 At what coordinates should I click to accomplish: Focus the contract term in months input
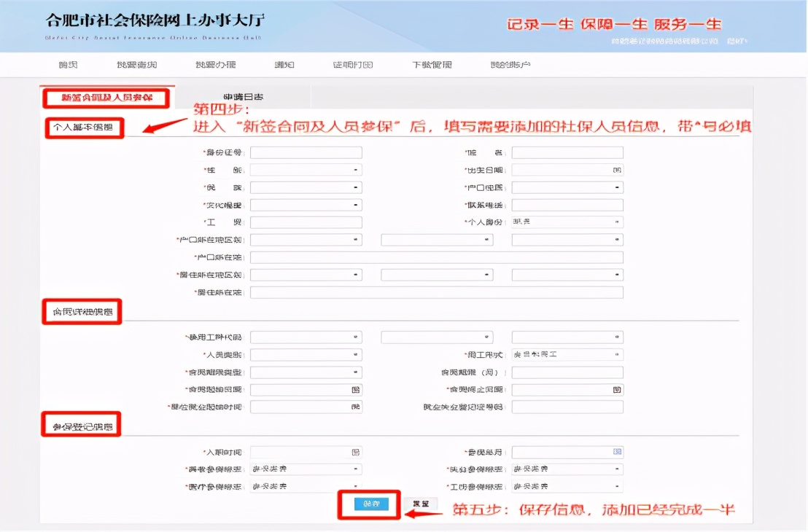pyautogui.click(x=567, y=372)
